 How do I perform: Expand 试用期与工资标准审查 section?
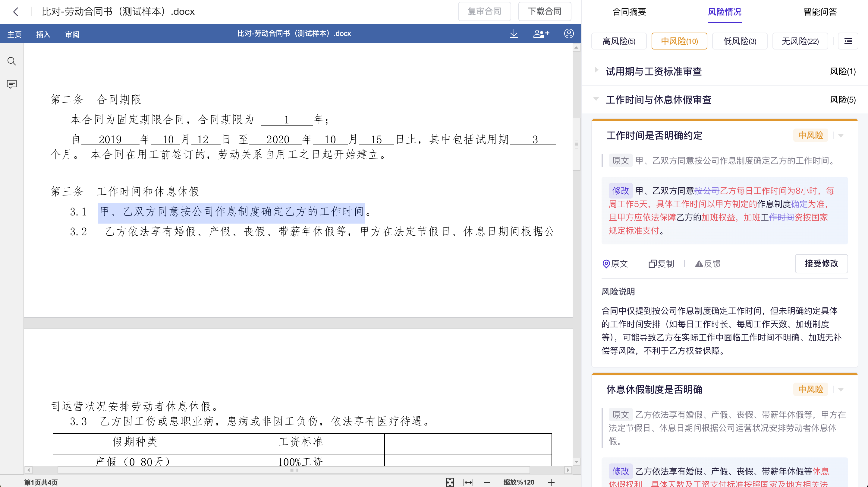(x=596, y=70)
